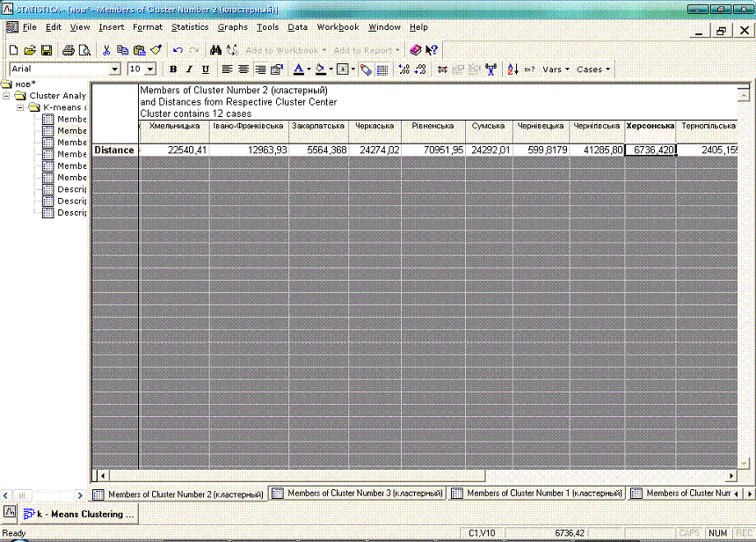Toggle Bold formatting
This screenshot has height=542, width=756.
pos(173,70)
